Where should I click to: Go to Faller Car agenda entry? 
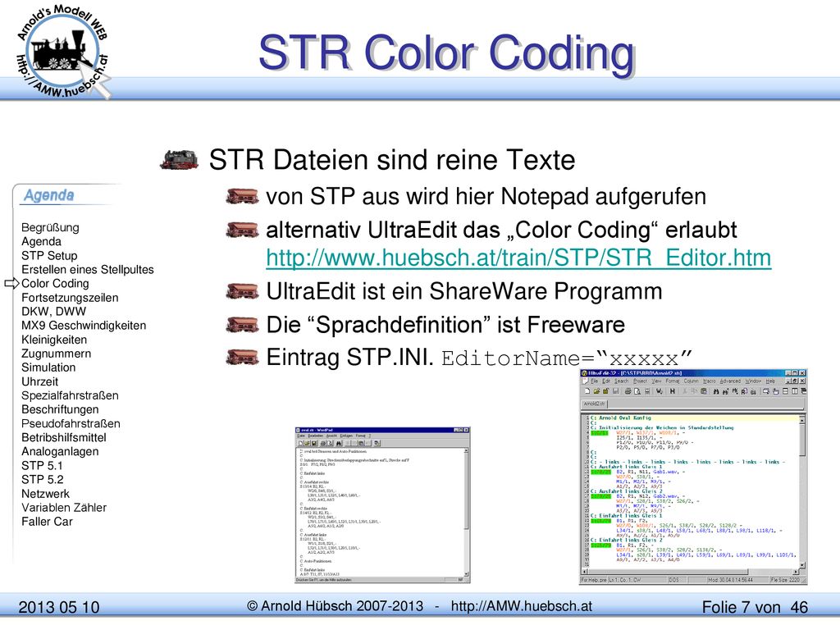[x=47, y=521]
